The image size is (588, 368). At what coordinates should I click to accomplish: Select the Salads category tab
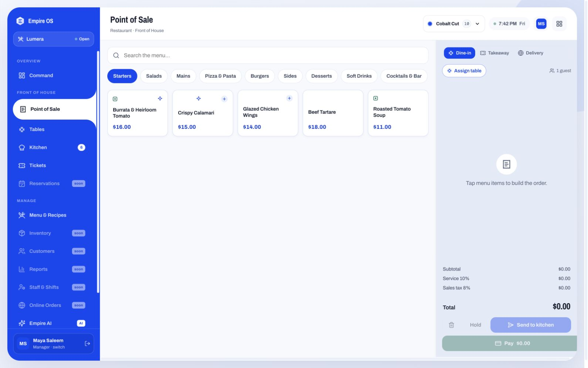pyautogui.click(x=154, y=76)
